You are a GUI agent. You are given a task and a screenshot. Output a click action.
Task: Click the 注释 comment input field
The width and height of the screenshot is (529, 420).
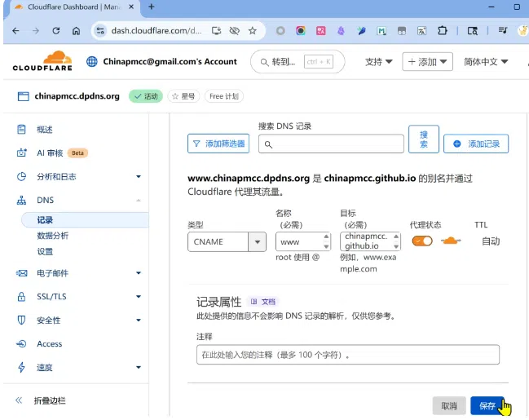click(x=348, y=355)
